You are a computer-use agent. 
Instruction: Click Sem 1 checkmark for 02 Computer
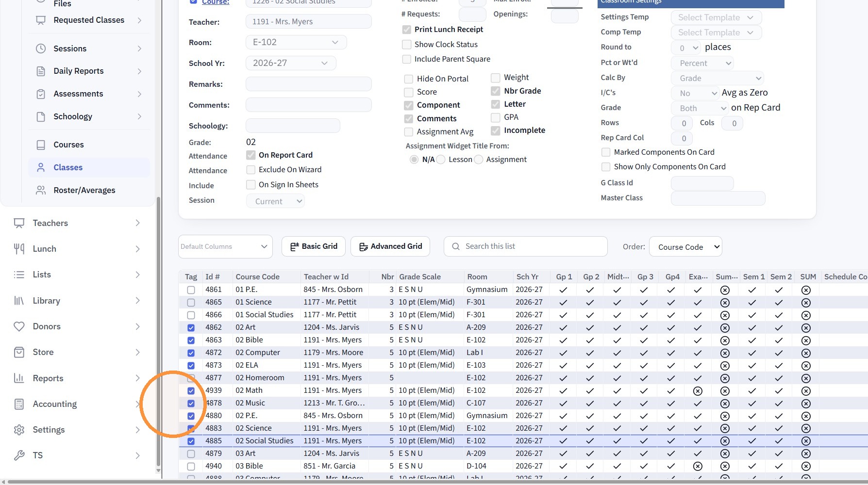(752, 353)
